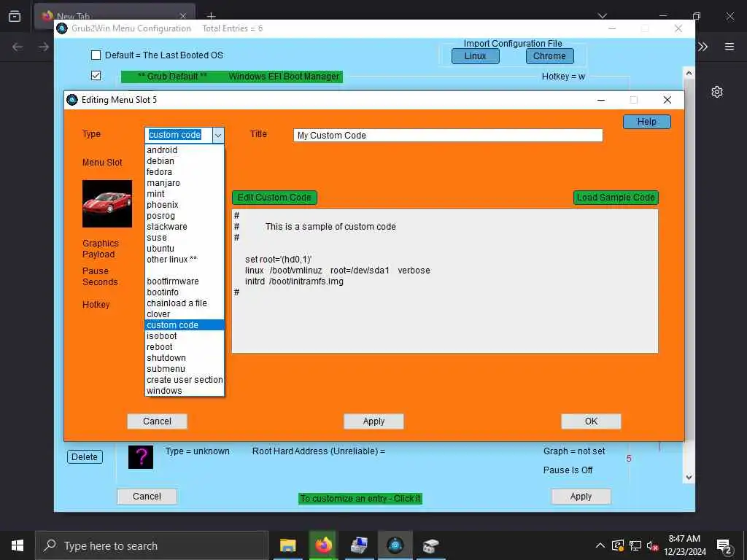Screen dimensions: 747x560
Task: Click the Title field My Custom Code
Action: 448,135
